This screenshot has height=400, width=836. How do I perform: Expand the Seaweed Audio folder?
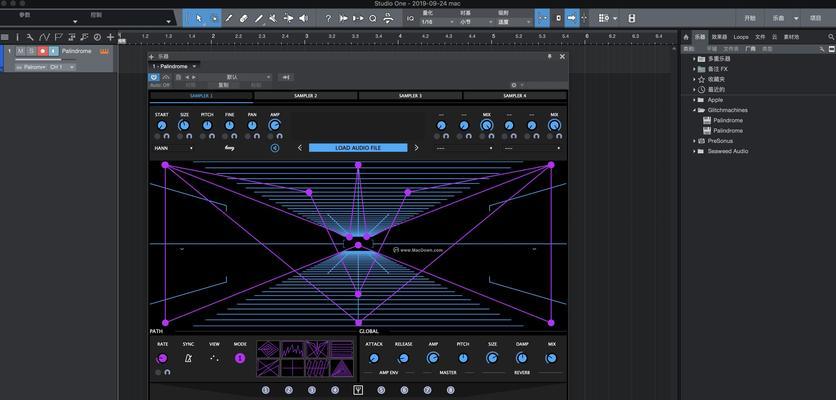pos(694,151)
